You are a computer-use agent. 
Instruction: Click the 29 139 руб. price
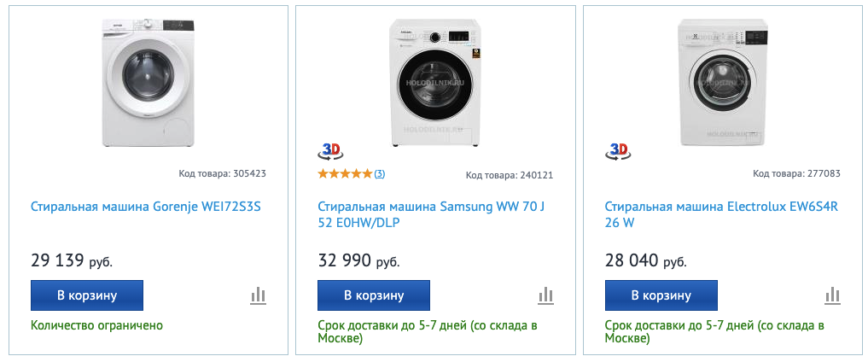coord(72,260)
